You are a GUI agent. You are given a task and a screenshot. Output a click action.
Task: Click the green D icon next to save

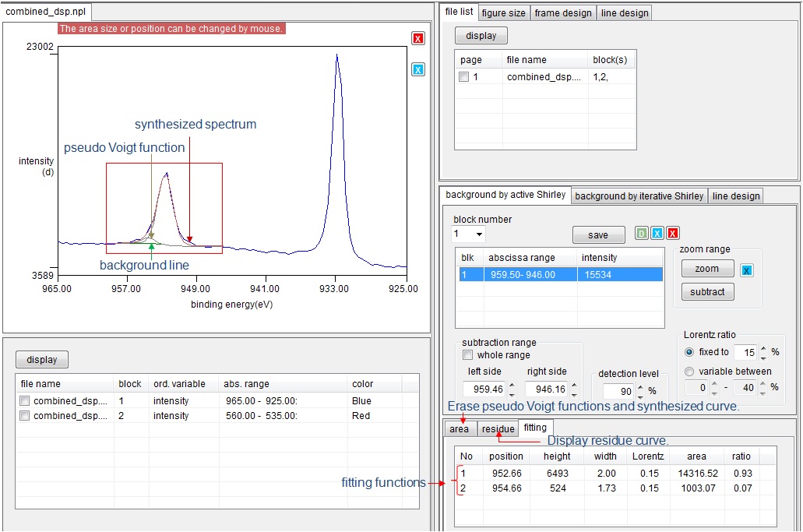[x=641, y=234]
